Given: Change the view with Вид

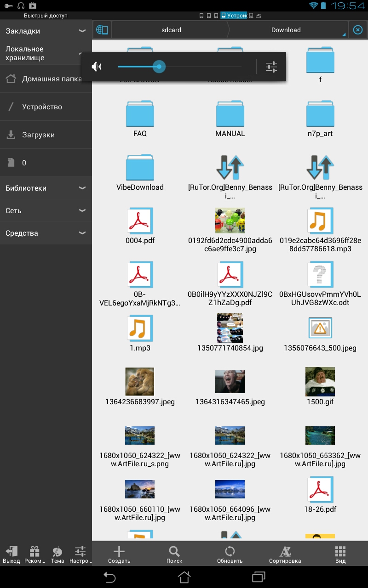Looking at the screenshot, I should (x=340, y=553).
